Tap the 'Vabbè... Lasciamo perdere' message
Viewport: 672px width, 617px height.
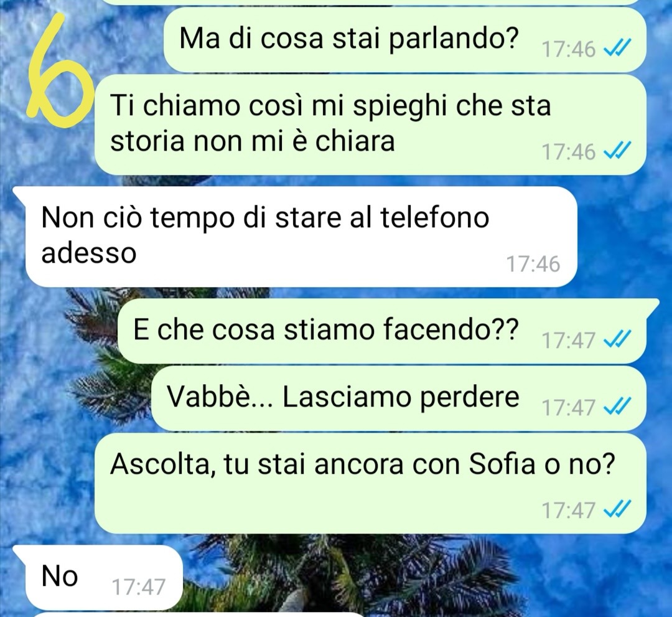point(399,398)
